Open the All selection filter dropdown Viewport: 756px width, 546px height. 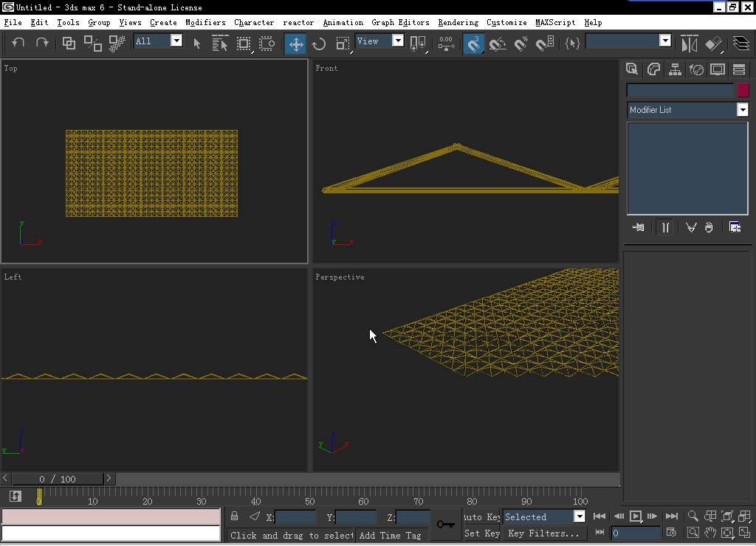[x=176, y=41]
